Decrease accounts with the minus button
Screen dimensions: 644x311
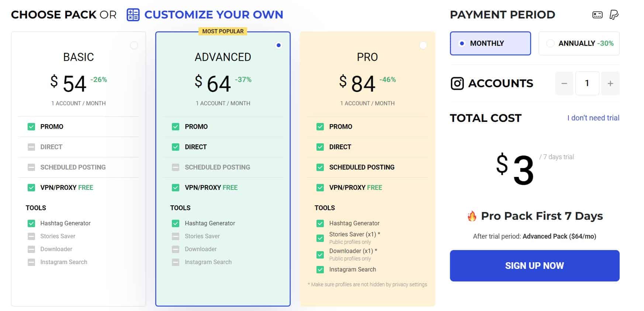tap(564, 83)
